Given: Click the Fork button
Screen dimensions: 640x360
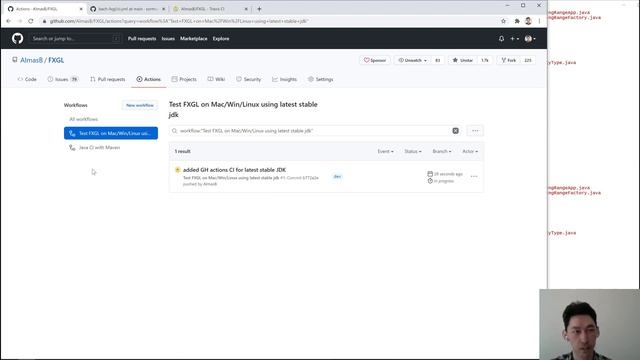Looking at the screenshot, I should coord(509,60).
